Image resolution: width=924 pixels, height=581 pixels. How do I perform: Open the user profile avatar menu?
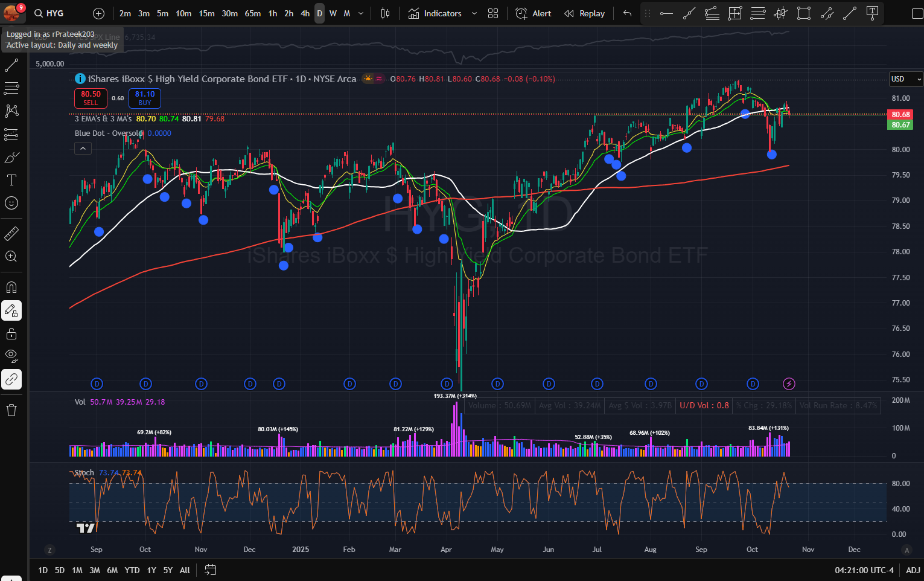[x=13, y=12]
